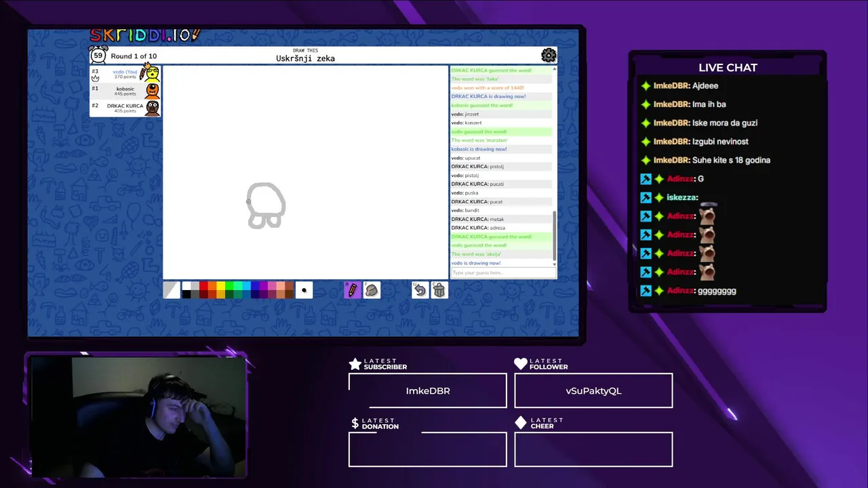Open the brush size selector with the black dot
868x488 pixels.
point(304,290)
